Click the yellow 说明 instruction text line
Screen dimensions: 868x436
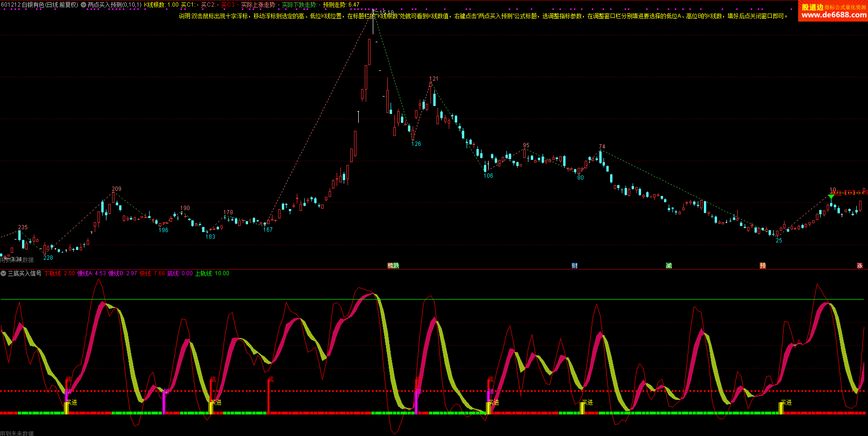[483, 16]
